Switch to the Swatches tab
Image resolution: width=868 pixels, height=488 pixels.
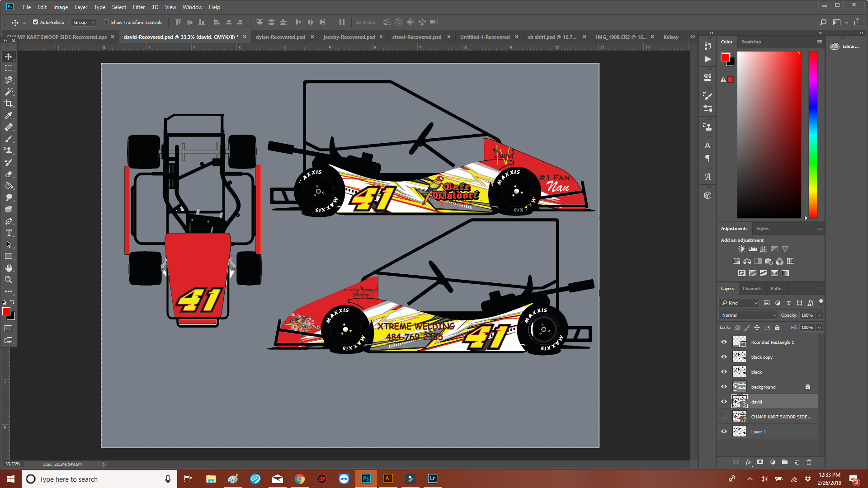(x=751, y=42)
